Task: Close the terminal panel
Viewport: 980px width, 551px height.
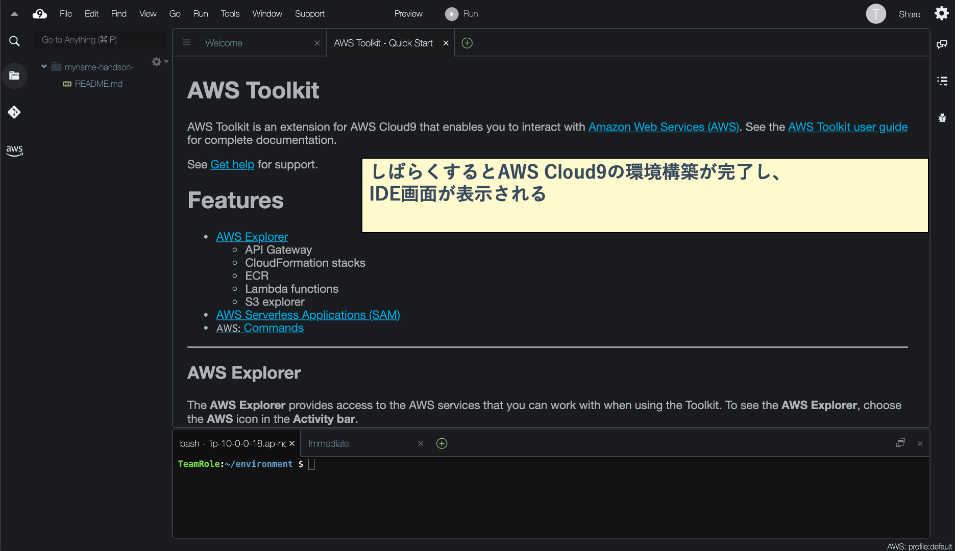Action: pos(920,443)
